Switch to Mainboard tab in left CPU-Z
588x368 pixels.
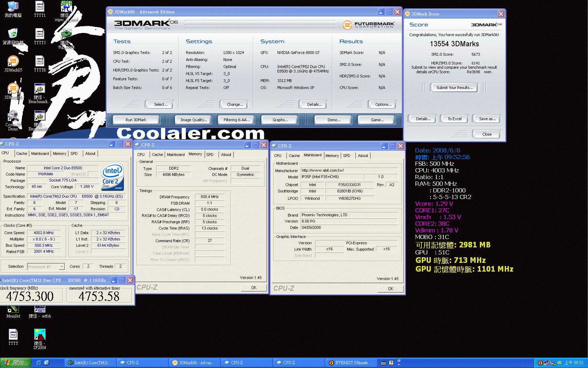point(40,154)
